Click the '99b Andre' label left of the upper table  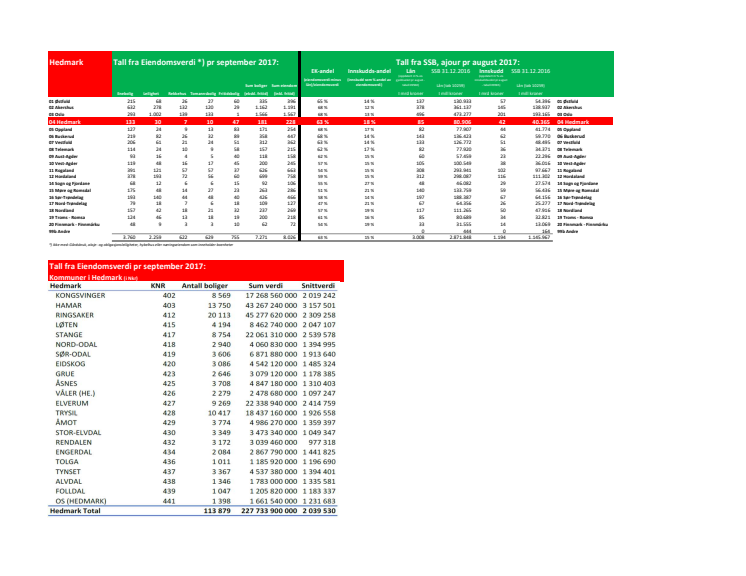point(59,232)
